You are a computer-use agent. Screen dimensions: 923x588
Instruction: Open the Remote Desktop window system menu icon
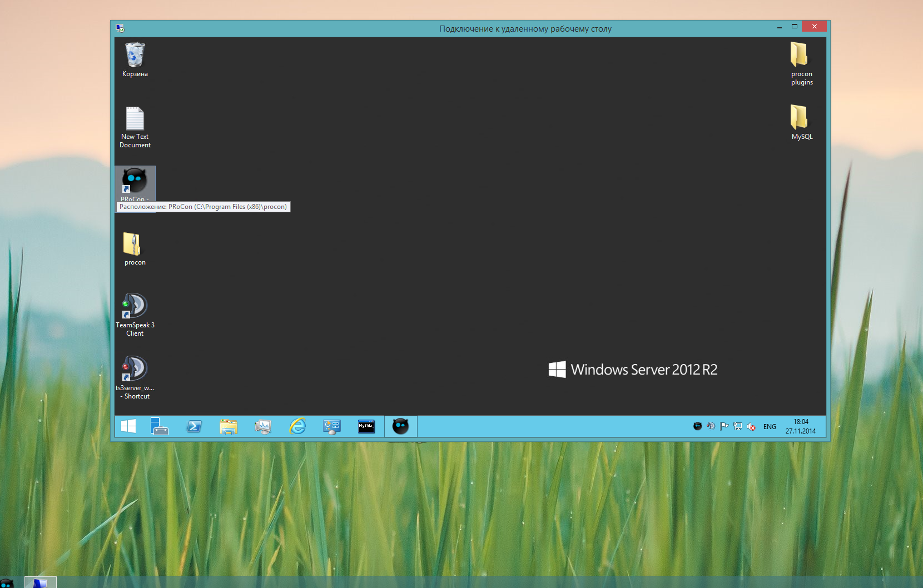[120, 28]
